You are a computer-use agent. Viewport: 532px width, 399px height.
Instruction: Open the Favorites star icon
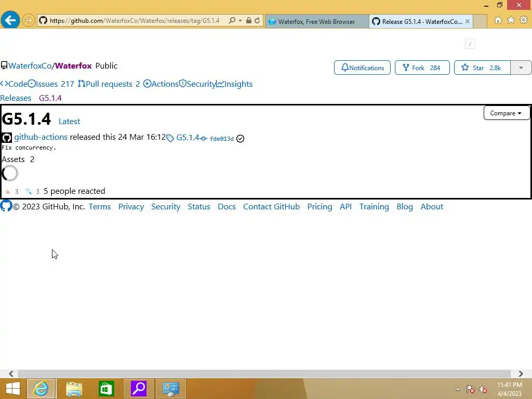pyautogui.click(x=511, y=20)
